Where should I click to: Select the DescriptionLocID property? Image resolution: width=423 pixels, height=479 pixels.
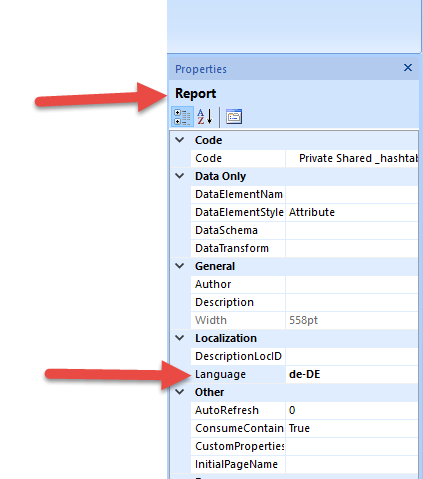point(238,356)
